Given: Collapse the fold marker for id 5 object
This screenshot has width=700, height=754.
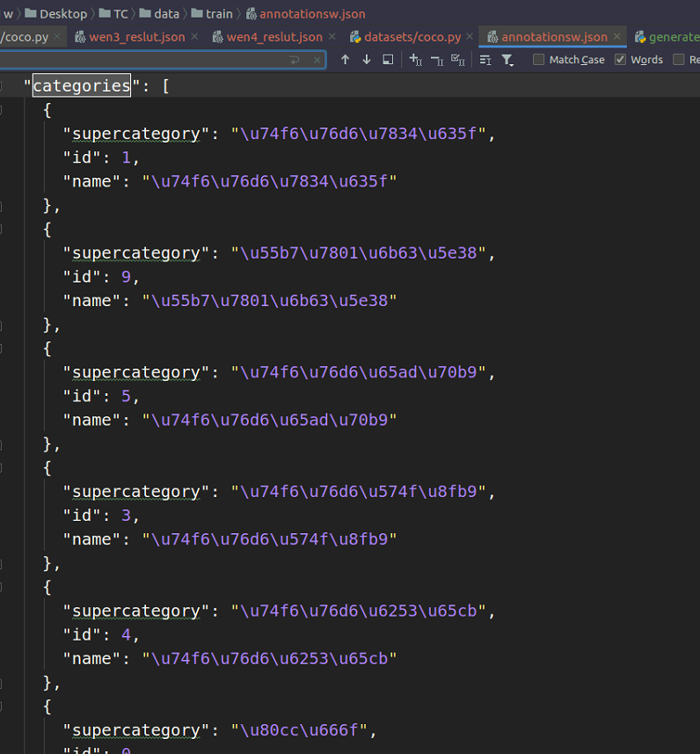Looking at the screenshot, I should (3, 348).
